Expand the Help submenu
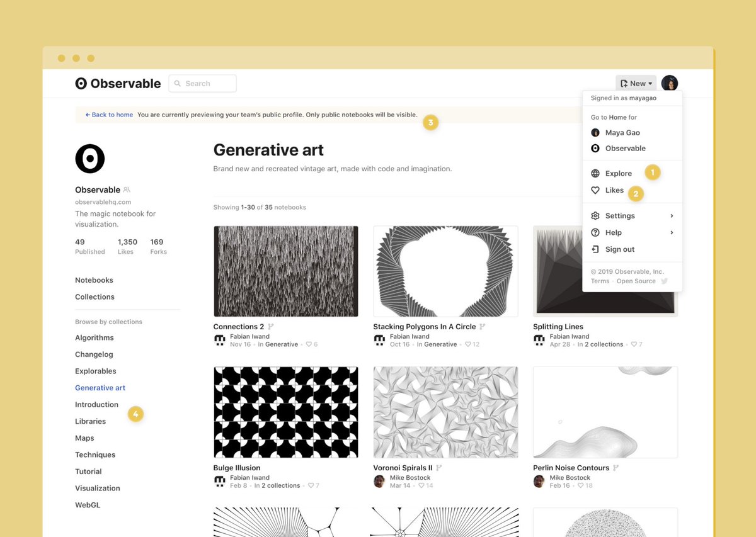756x537 pixels. point(632,233)
